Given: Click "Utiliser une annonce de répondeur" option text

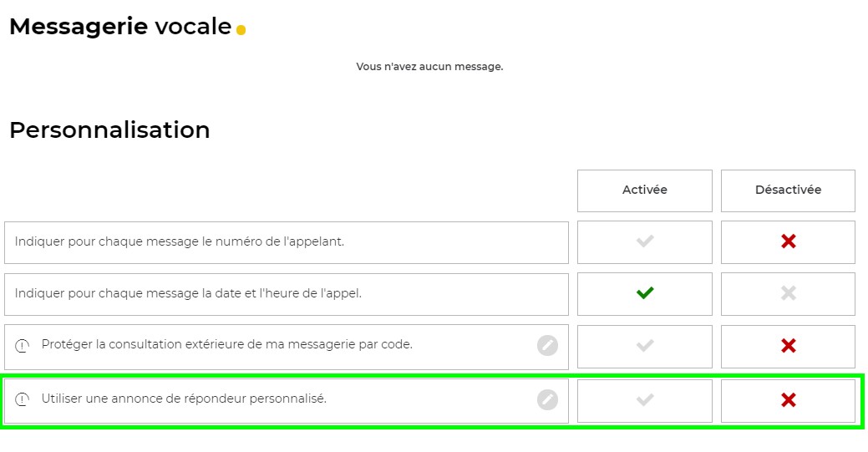Looking at the screenshot, I should point(184,399).
